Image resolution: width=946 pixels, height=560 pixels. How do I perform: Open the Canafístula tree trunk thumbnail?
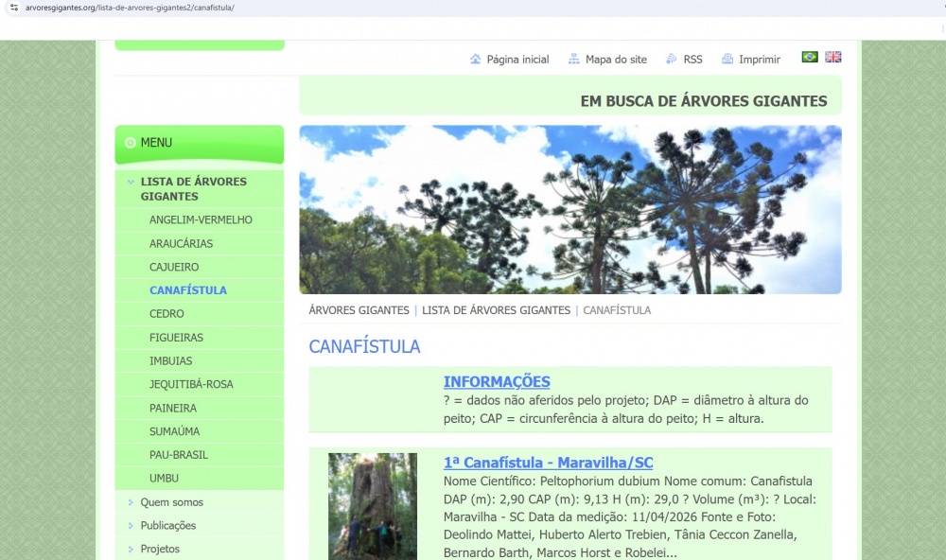click(372, 505)
